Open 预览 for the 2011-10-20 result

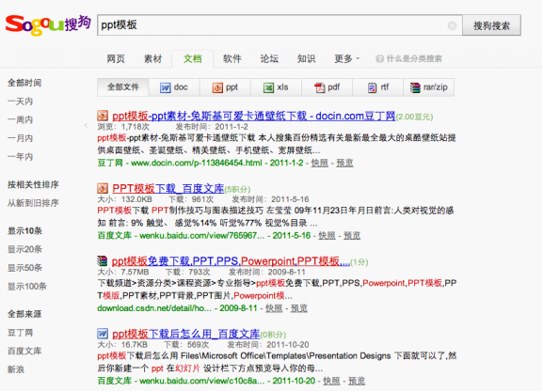[357, 381]
